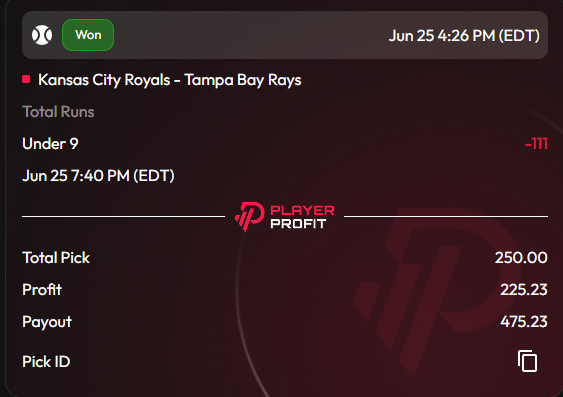Screen dimensions: 563x397
Task: Click the -111 odds value
Action: [x=536, y=144]
